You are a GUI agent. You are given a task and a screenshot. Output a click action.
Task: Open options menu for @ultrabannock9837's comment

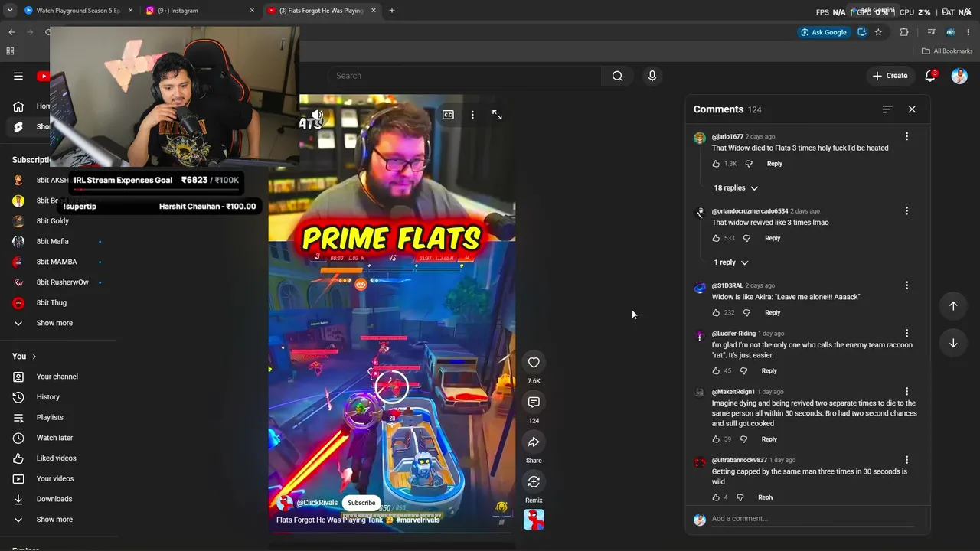coord(907,460)
